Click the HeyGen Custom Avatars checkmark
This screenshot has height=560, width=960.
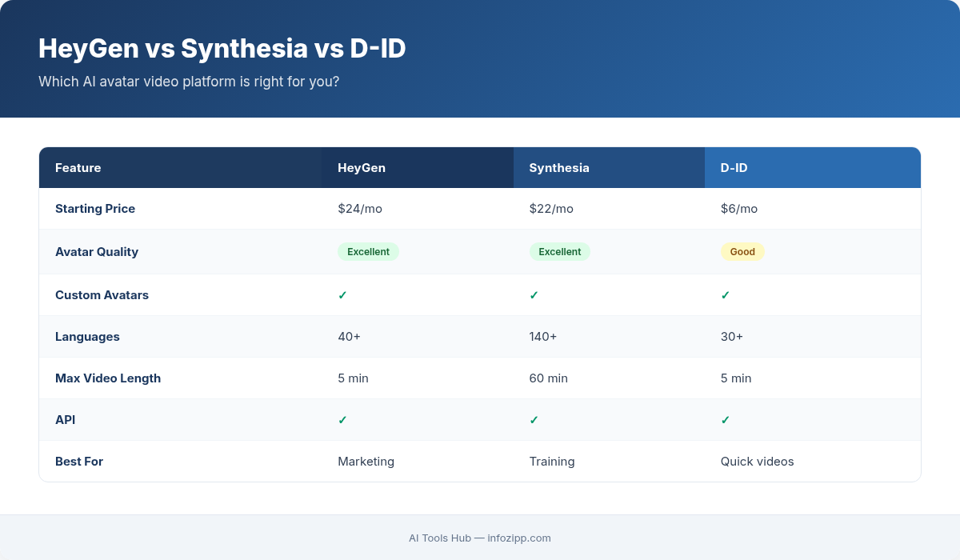pos(342,294)
